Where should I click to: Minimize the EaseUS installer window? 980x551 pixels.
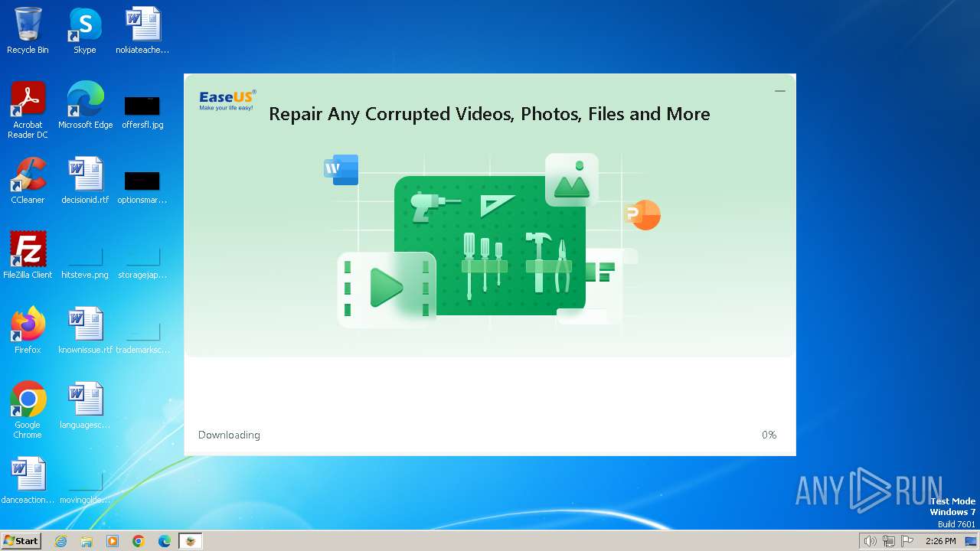click(x=780, y=91)
